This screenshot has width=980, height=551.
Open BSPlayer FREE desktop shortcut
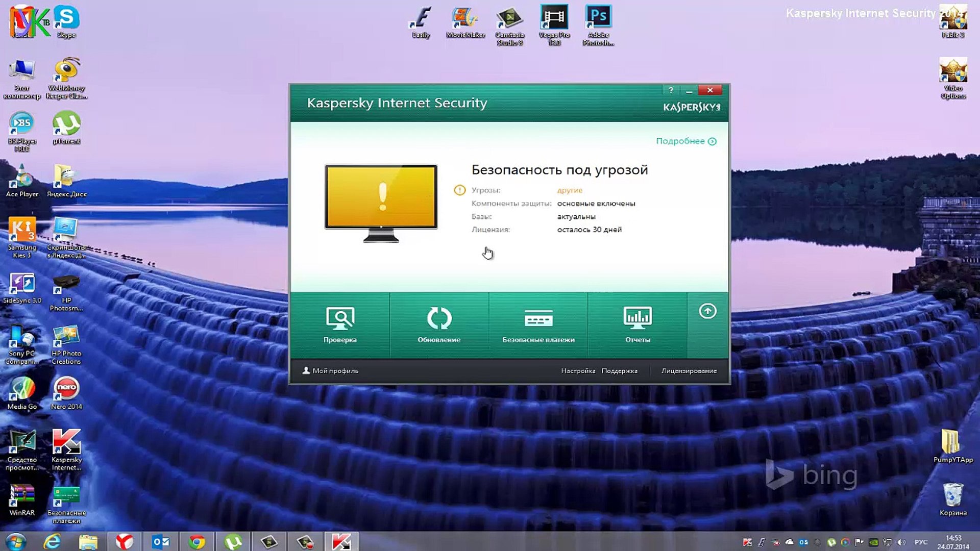click(22, 132)
